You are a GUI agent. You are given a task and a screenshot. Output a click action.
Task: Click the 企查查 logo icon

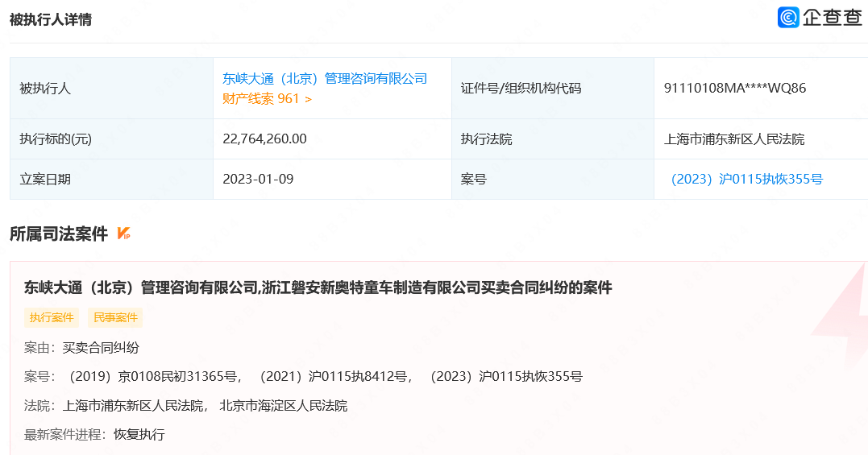[x=788, y=18]
